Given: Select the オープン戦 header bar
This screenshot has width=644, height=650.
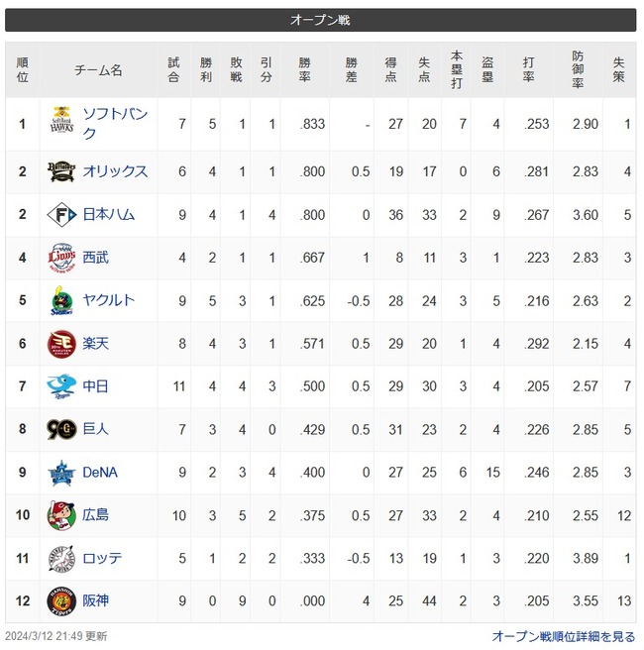Looking at the screenshot, I should [320, 20].
